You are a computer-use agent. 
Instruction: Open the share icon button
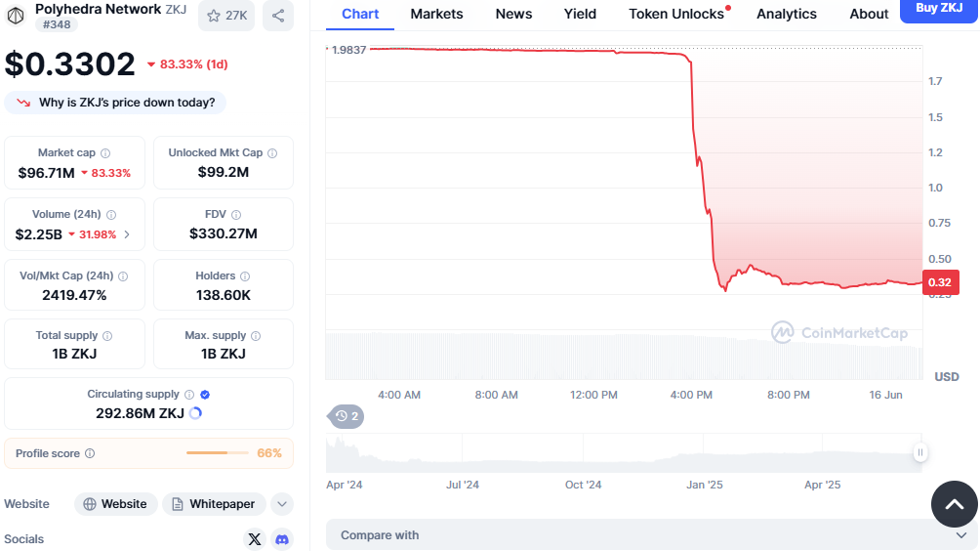(278, 16)
